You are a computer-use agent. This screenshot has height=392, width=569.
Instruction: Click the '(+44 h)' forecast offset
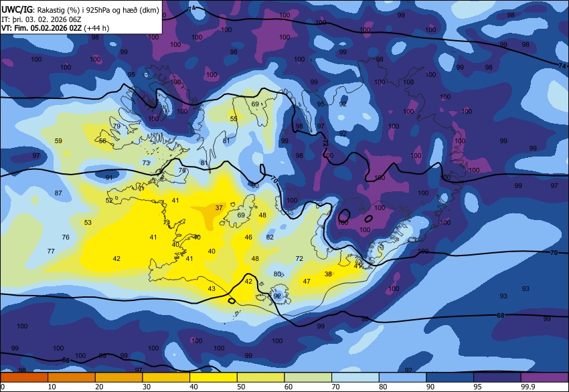pos(96,28)
